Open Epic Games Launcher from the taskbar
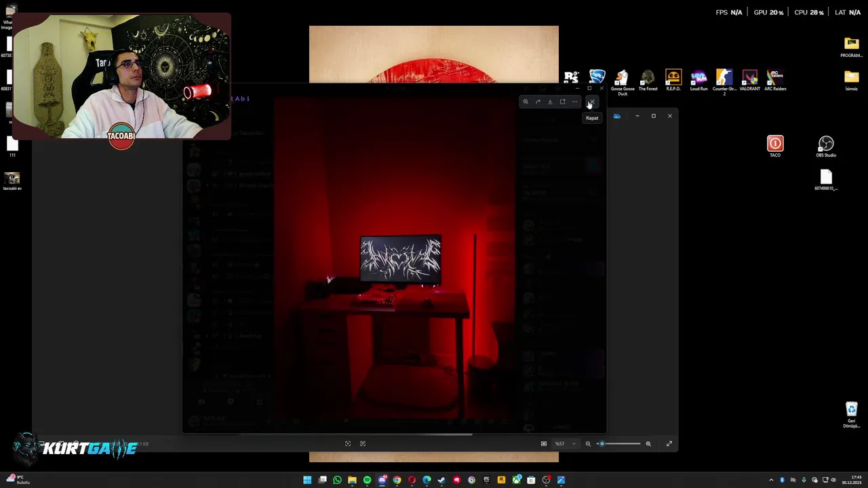Screen dimensions: 868x488 click(486, 480)
